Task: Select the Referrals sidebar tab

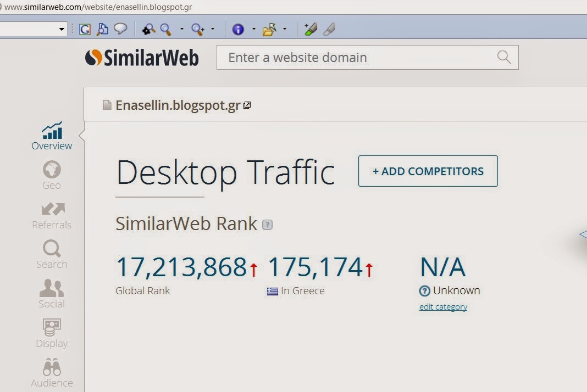Action: [x=52, y=216]
